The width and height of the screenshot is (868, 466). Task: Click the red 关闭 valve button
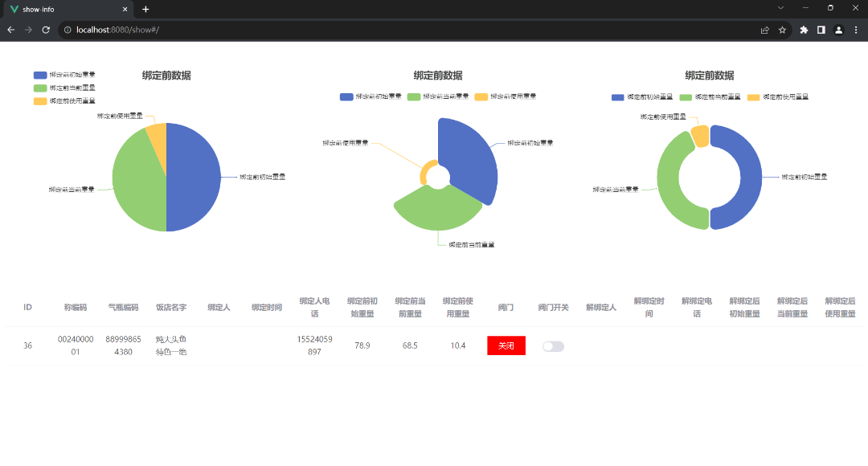(x=506, y=345)
